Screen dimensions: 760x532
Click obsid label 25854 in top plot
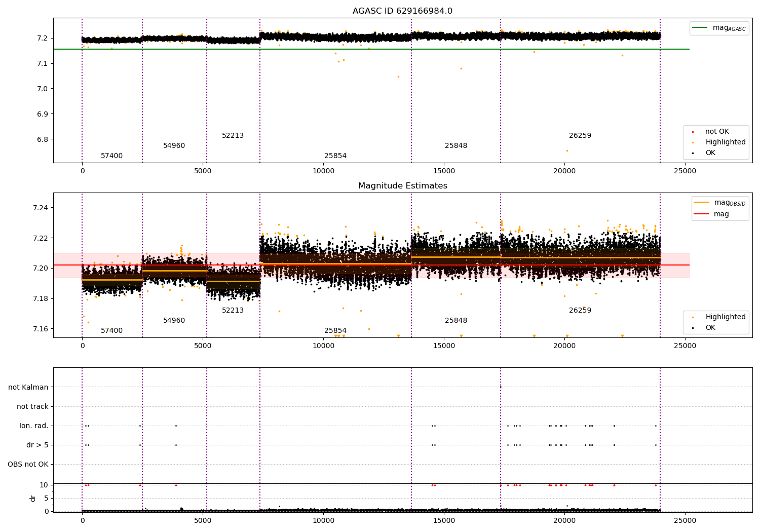pos(335,156)
